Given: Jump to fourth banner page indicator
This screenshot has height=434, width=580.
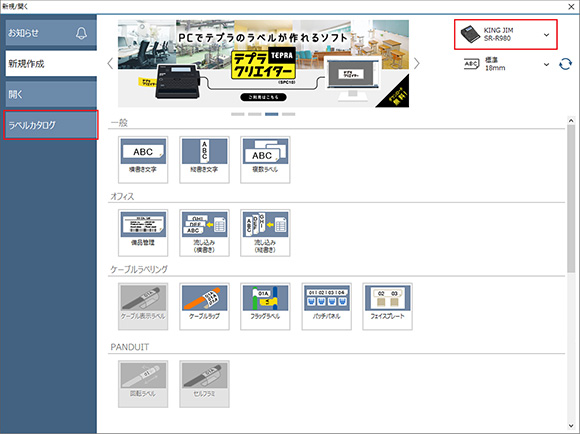Looking at the screenshot, I should tap(289, 114).
